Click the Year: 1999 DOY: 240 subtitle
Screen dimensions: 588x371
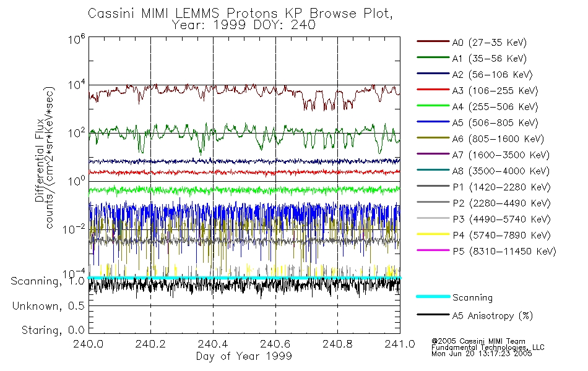(x=244, y=25)
